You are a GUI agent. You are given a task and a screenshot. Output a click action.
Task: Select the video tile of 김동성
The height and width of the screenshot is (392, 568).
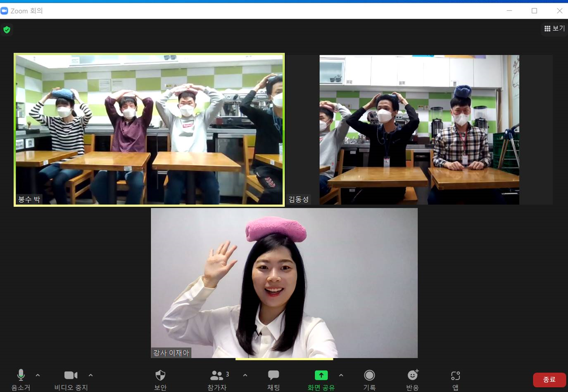click(419, 130)
